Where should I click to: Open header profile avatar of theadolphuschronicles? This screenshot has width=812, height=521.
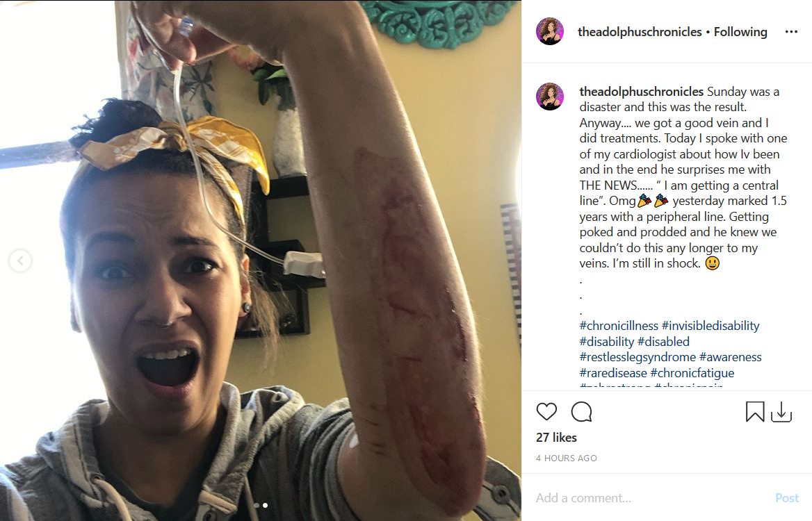click(x=549, y=31)
